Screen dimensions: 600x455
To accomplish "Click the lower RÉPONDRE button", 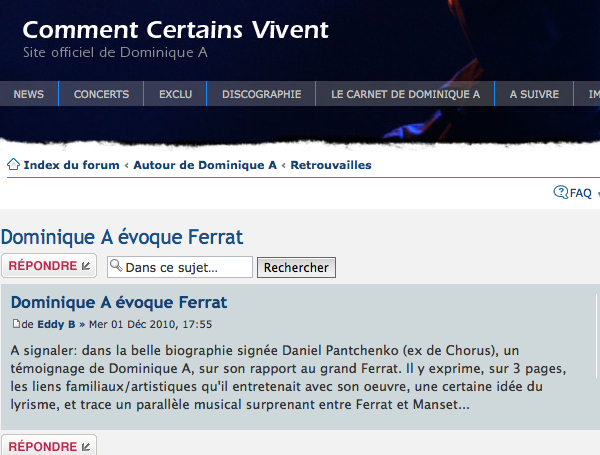I will coord(49,445).
